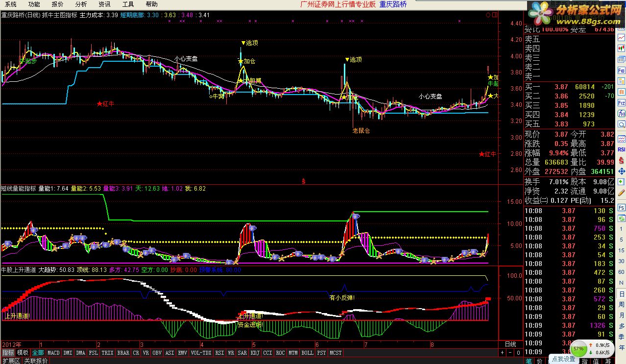Click the magnifier search icon in sidebar
This screenshot has width=626, height=364.
(x=621, y=124)
